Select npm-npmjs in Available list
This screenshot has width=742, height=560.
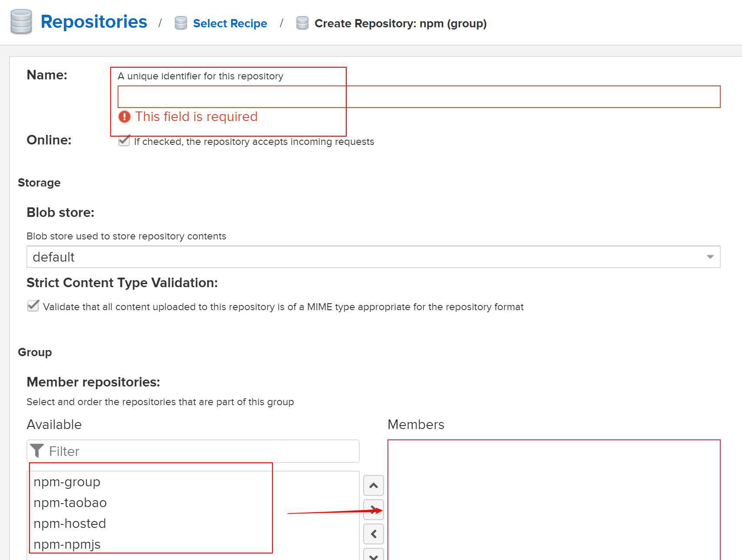pos(193,544)
